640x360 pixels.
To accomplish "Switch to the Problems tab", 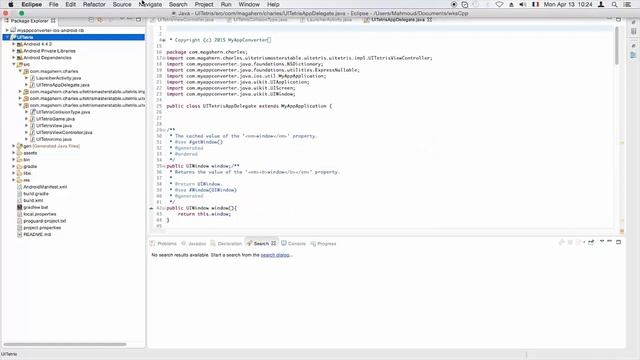I will [163, 244].
